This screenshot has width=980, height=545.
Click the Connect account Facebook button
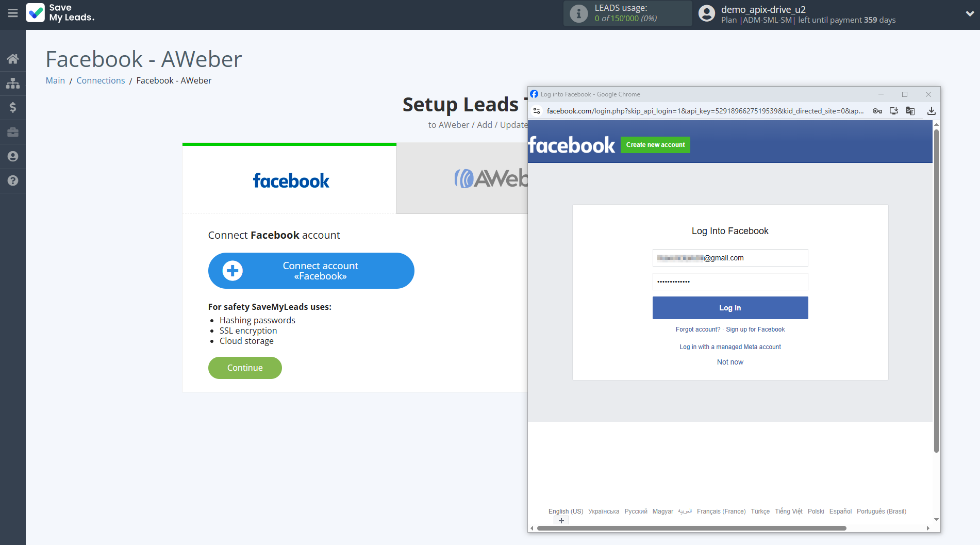[311, 271]
